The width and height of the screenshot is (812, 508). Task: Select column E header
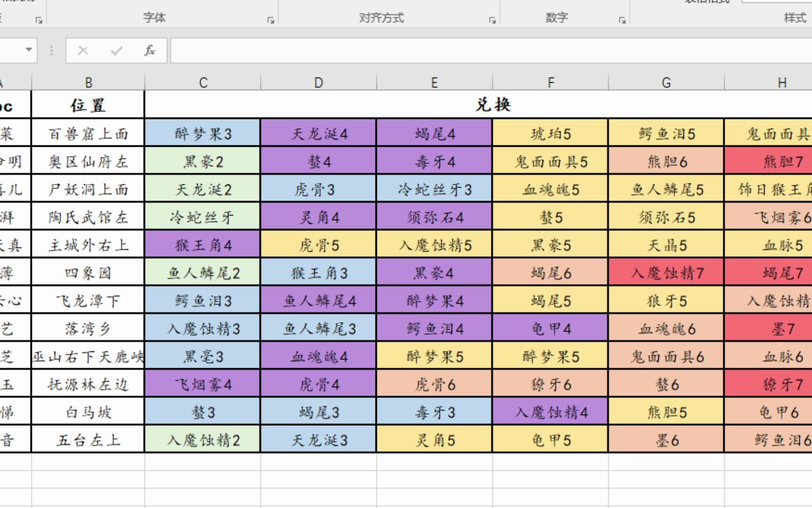pos(435,82)
